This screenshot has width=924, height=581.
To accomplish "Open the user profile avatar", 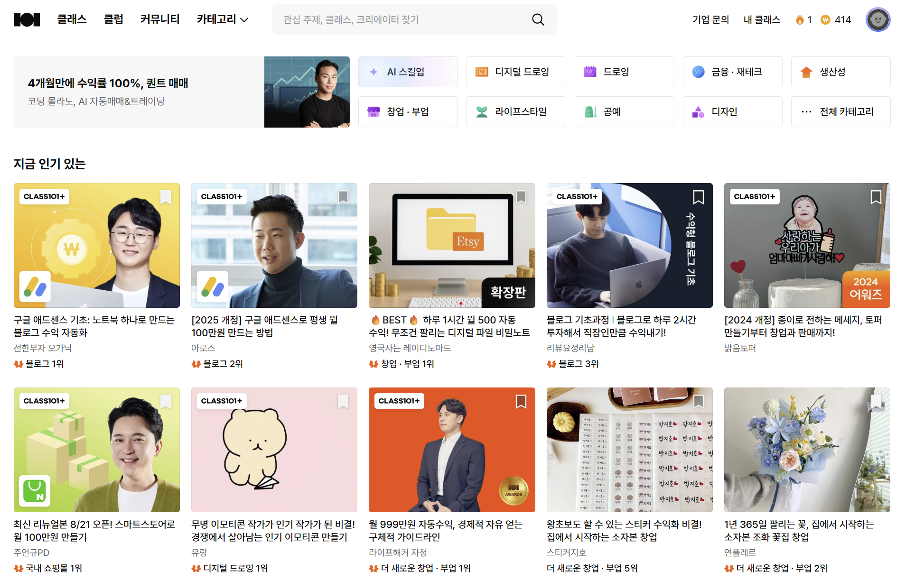I will click(877, 20).
